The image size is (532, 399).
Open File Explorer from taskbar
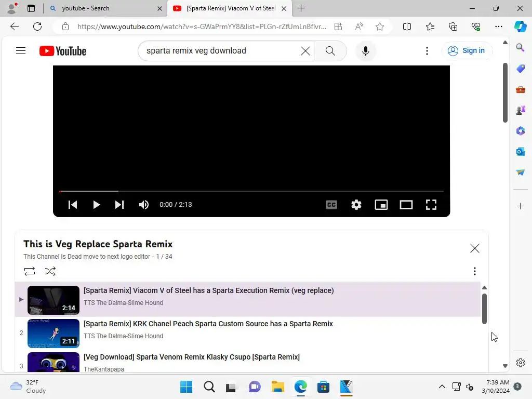pos(277,387)
